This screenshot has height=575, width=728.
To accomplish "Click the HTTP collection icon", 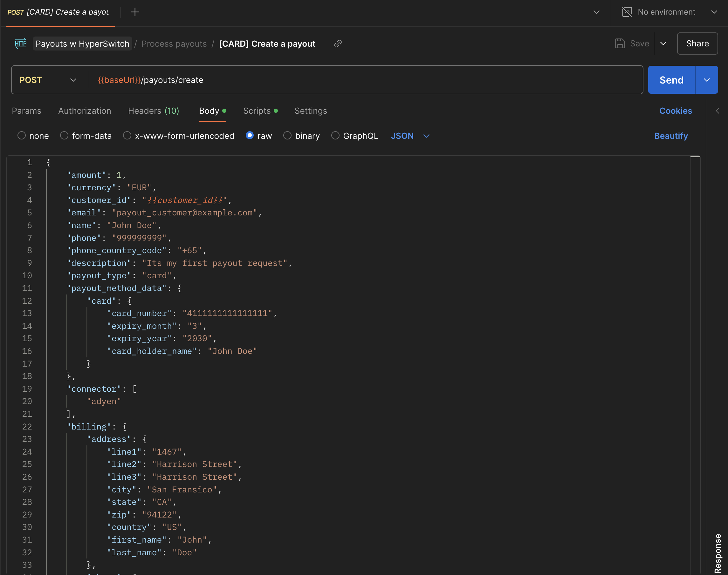I will click(x=21, y=44).
